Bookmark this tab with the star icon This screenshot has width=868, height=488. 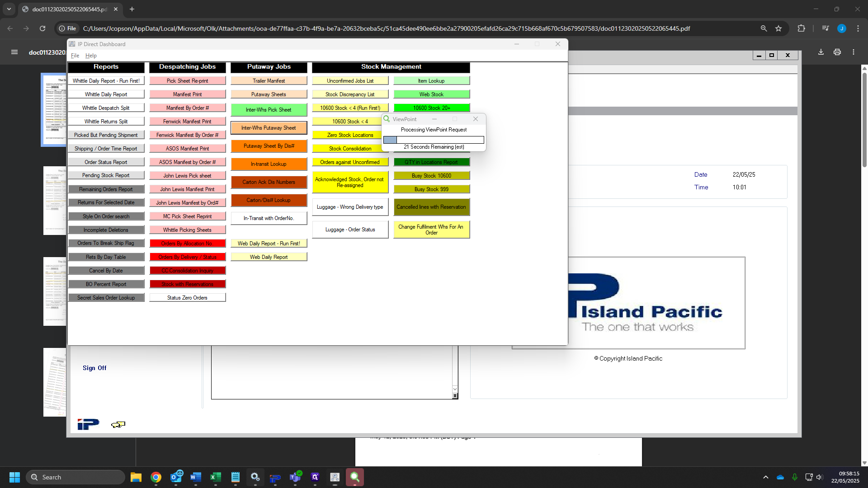778,28
